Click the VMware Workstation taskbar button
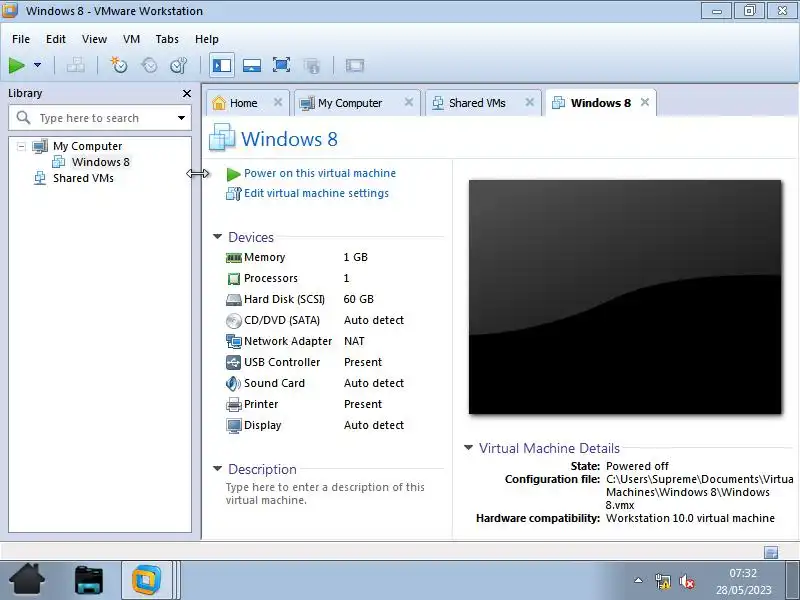Viewport: 800px width, 600px height. [147, 580]
